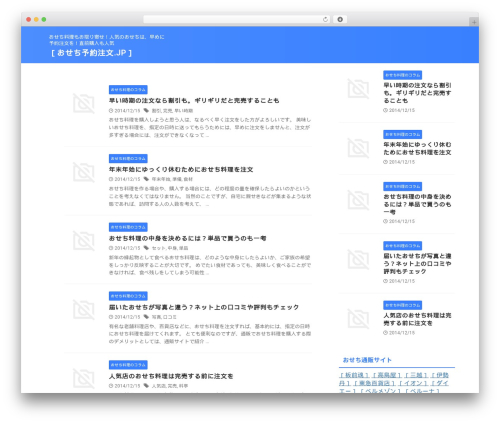This screenshot has width=500, height=423.
Task: Click the sidebar heading おせち通販サイト
Action: pyautogui.click(x=367, y=360)
